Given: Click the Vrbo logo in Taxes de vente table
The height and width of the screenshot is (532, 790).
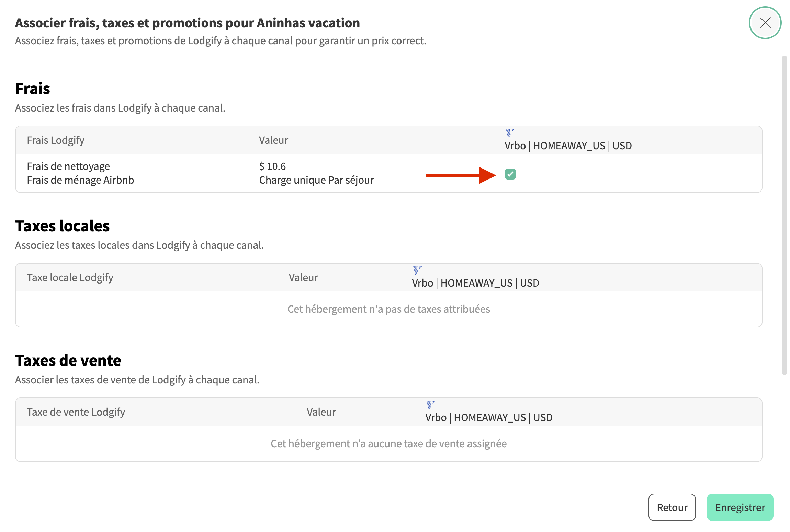Looking at the screenshot, I should tap(430, 405).
